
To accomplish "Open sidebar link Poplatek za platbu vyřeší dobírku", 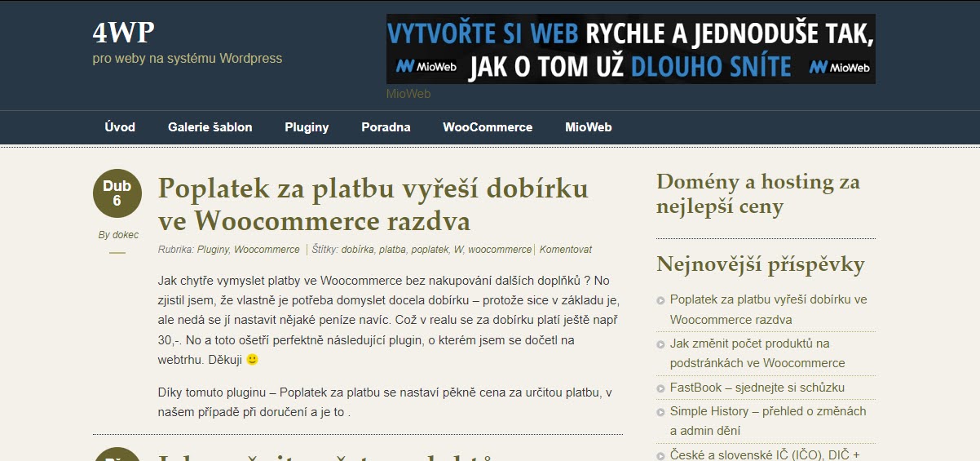I will (x=769, y=309).
